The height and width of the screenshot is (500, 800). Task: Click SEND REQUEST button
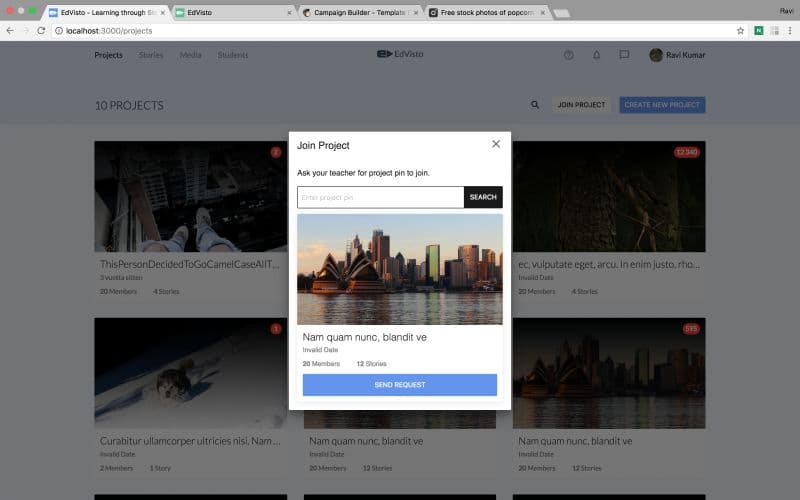tap(399, 385)
